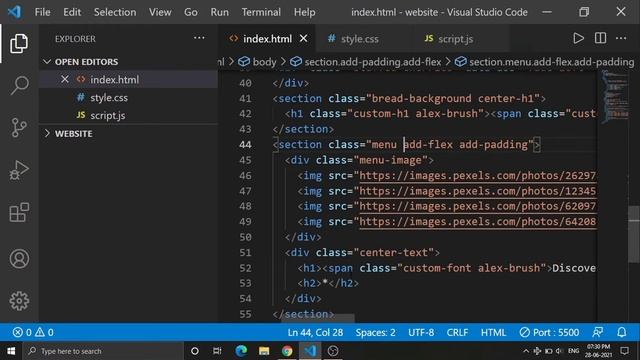Click the VS Code taskbar icon
The width and height of the screenshot is (640, 360).
(310, 351)
